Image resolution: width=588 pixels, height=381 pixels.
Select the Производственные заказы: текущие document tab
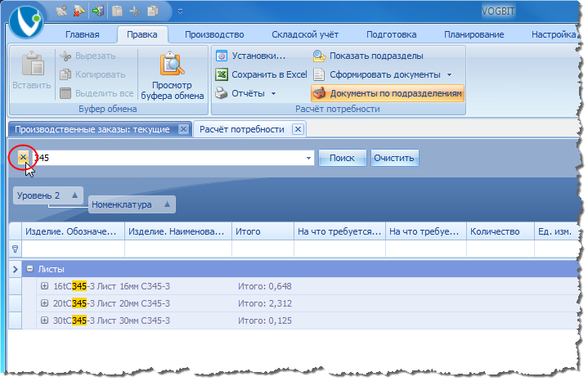pyautogui.click(x=92, y=129)
